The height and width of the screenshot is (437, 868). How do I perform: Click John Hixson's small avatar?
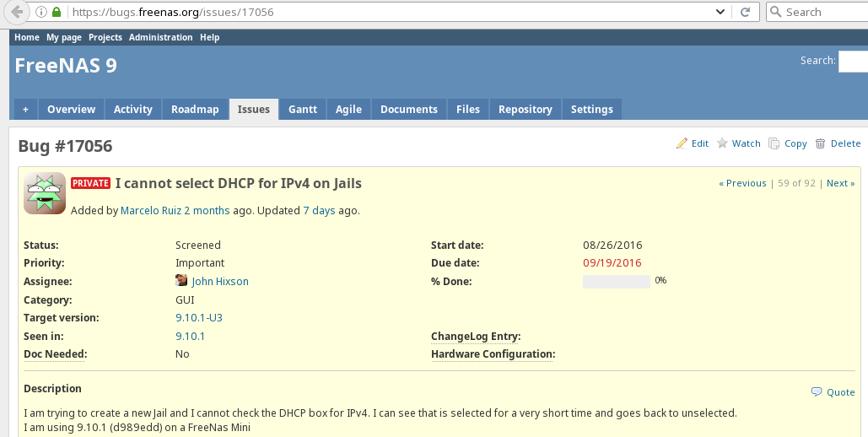181,280
